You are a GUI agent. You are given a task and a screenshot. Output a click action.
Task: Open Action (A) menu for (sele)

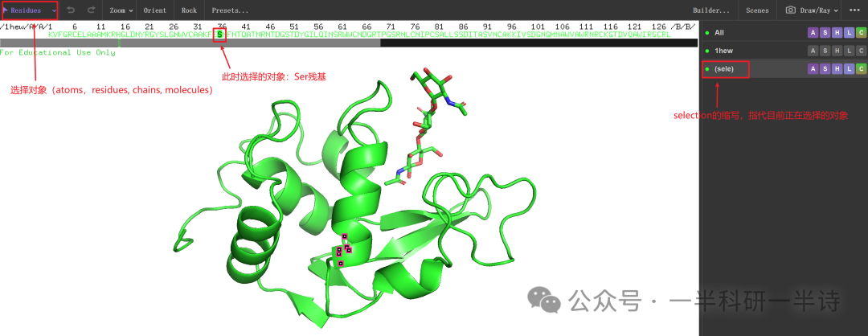point(813,68)
